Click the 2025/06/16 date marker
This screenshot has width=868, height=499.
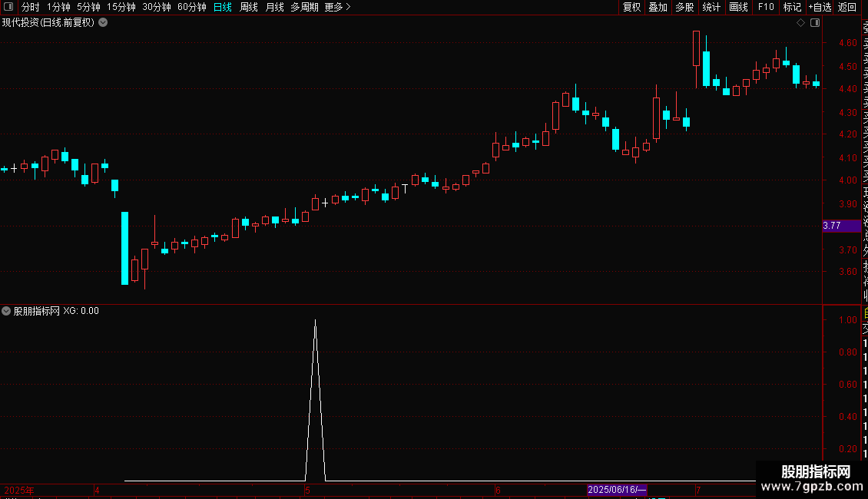[617, 490]
